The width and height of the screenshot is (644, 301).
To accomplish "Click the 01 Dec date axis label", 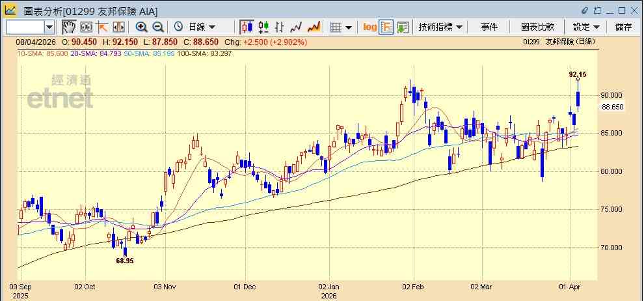I will point(245,287).
